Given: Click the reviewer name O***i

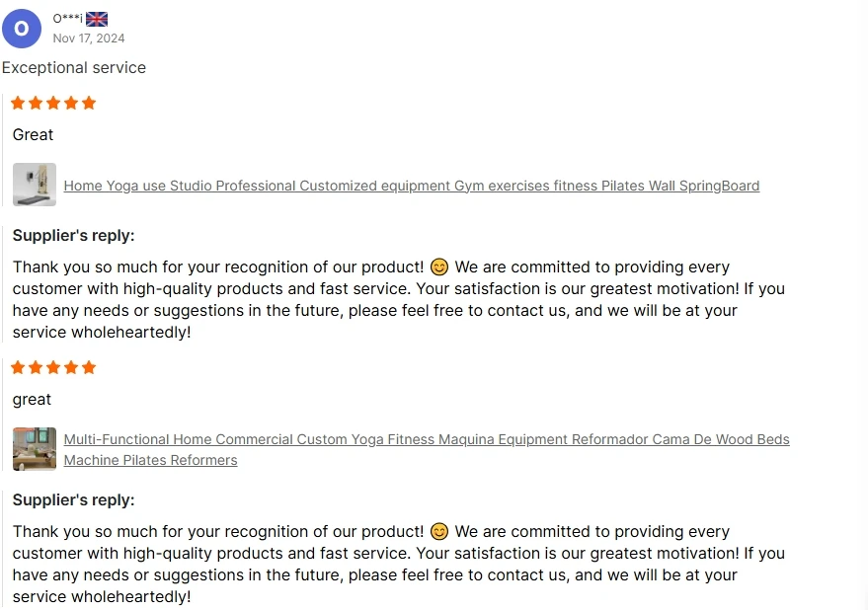Looking at the screenshot, I should (x=67, y=19).
